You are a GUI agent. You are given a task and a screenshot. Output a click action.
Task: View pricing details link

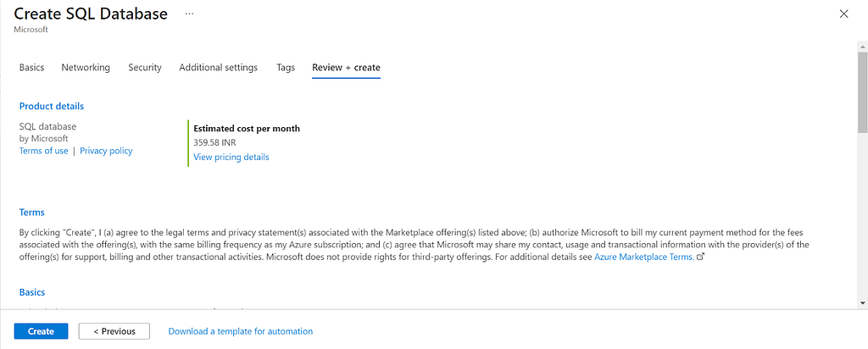231,157
